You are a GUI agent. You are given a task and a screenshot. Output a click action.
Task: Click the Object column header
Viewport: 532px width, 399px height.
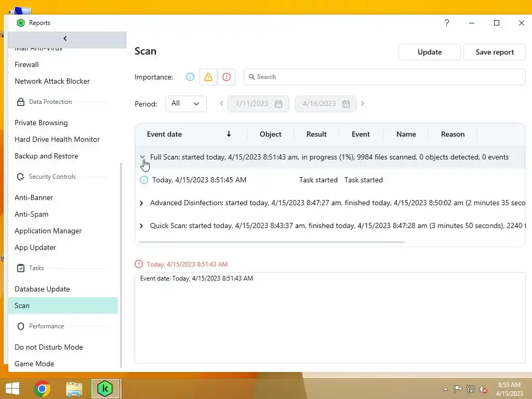270,135
